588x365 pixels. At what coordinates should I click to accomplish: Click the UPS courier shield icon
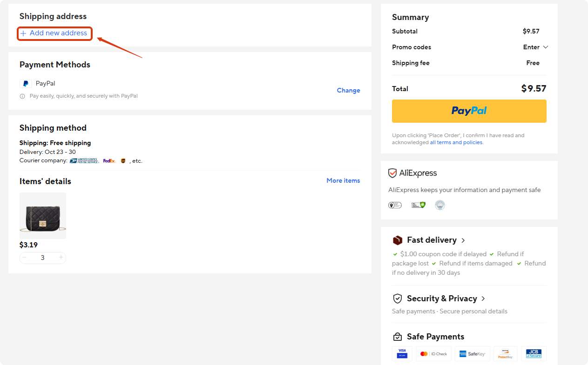[x=123, y=161]
